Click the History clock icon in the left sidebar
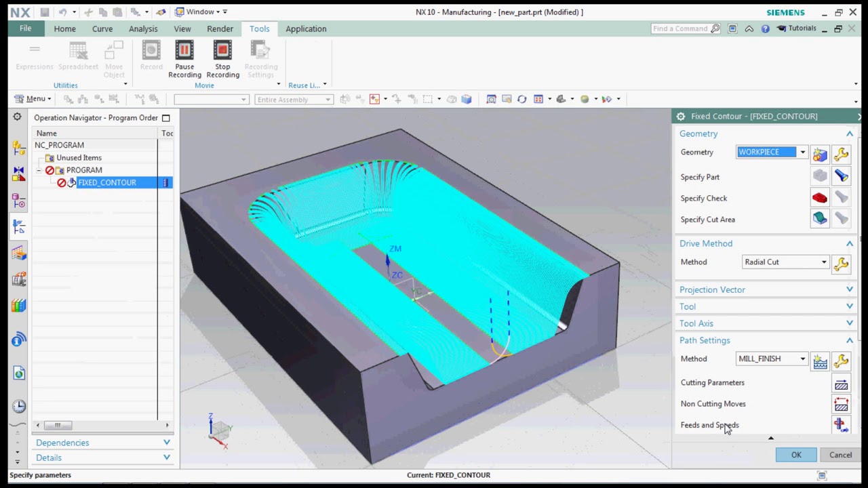Image resolution: width=868 pixels, height=488 pixels. coord(18,406)
